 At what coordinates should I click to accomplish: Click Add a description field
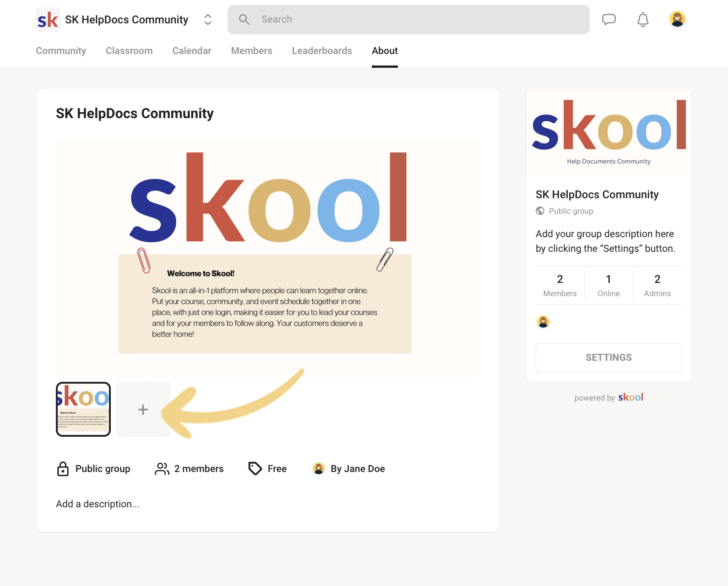pyautogui.click(x=98, y=504)
